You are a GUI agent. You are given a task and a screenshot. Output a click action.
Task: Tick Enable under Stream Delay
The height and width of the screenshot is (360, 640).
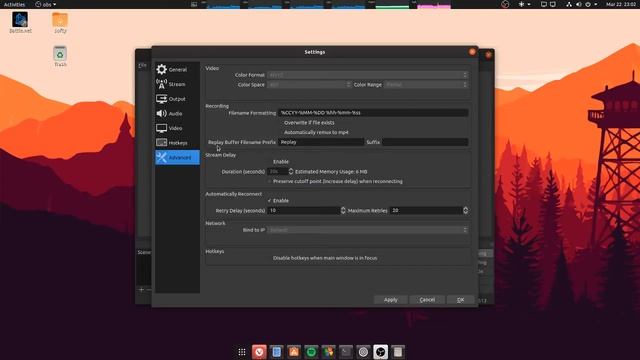pos(278,162)
